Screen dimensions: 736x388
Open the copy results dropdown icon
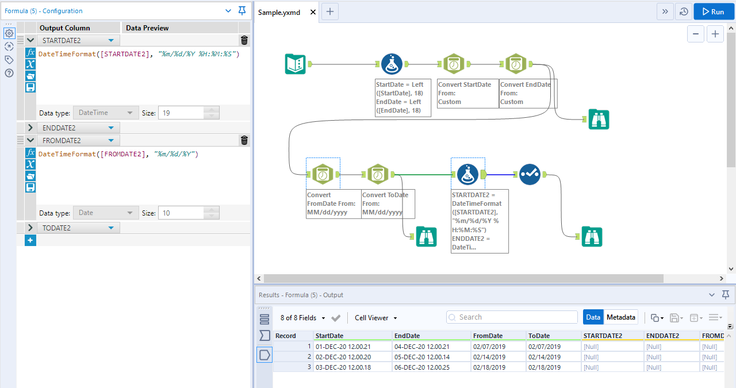(657, 318)
